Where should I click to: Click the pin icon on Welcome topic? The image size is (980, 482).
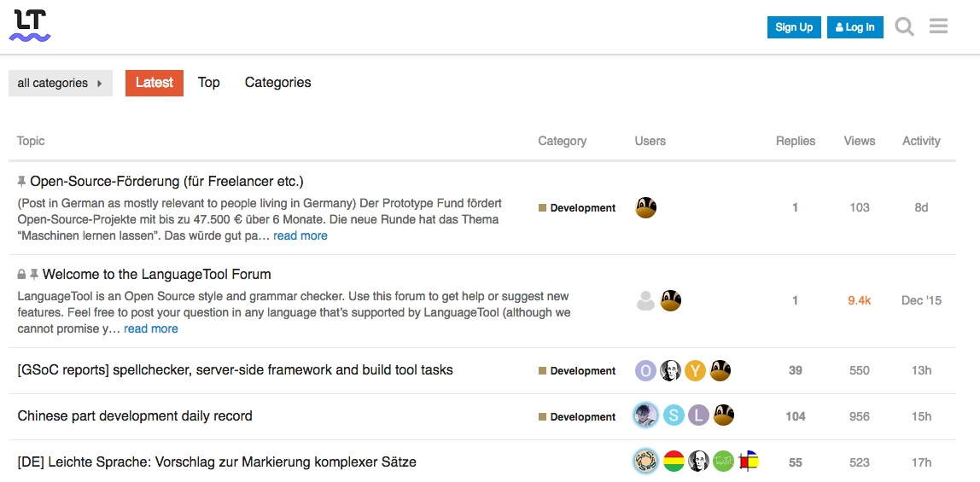point(34,275)
